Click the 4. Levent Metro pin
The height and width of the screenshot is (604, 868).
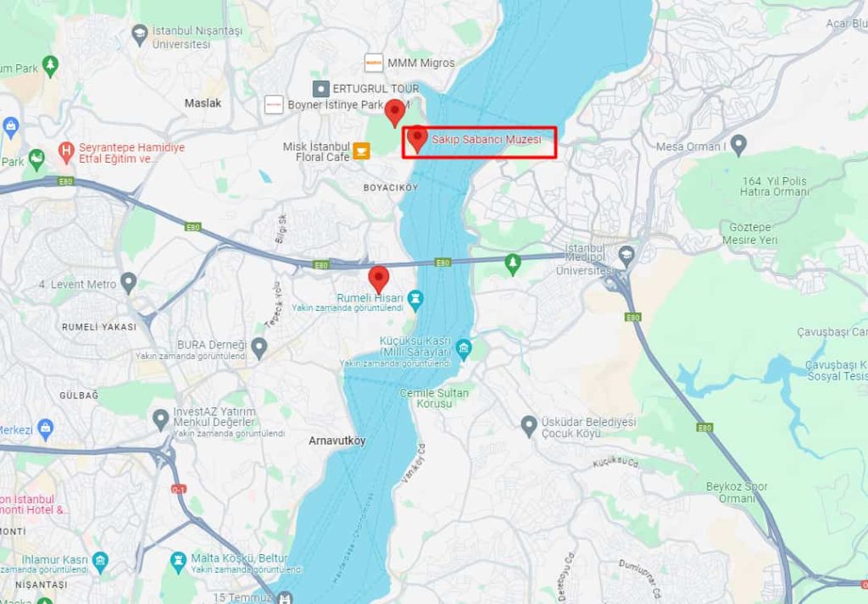coord(129,283)
